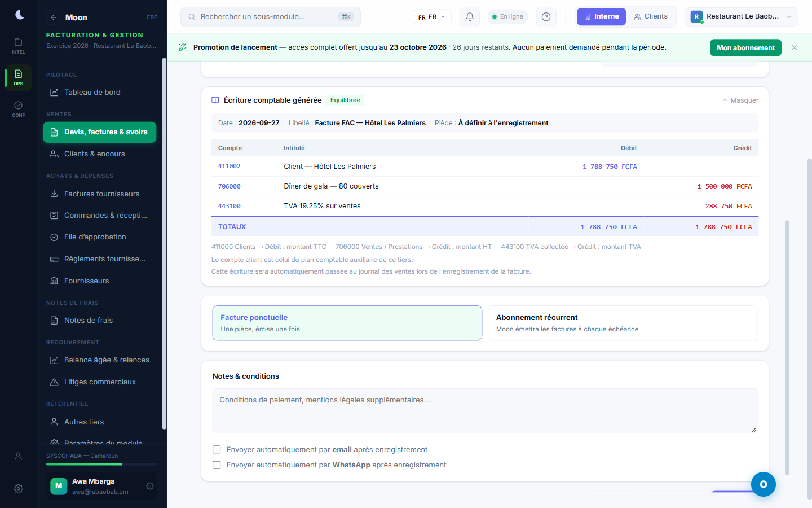812x508 pixels.
Task: Collapse accounting entry with Masquer
Action: 740,100
